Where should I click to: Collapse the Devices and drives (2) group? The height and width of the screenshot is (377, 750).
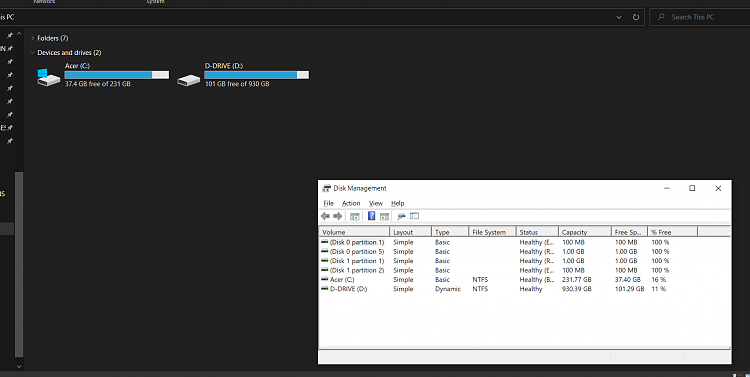pyautogui.click(x=33, y=53)
